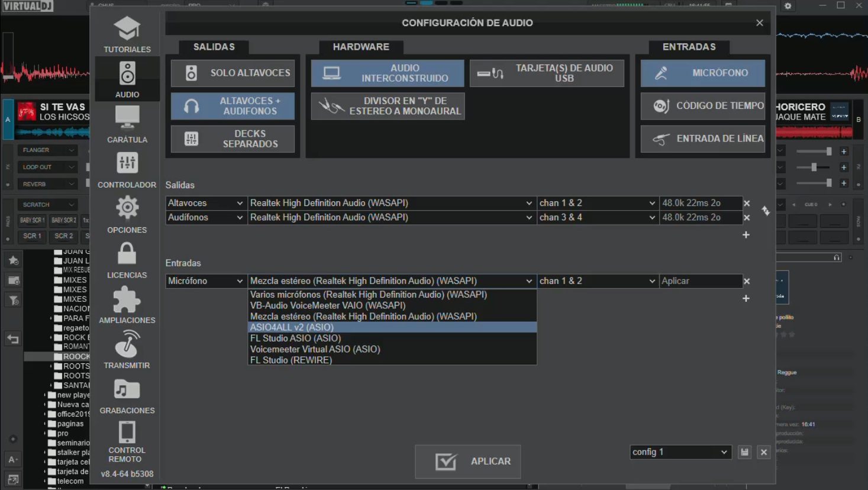Screen dimensions: 868x490
Task: Toggle the Micrófono input option
Action: [703, 73]
